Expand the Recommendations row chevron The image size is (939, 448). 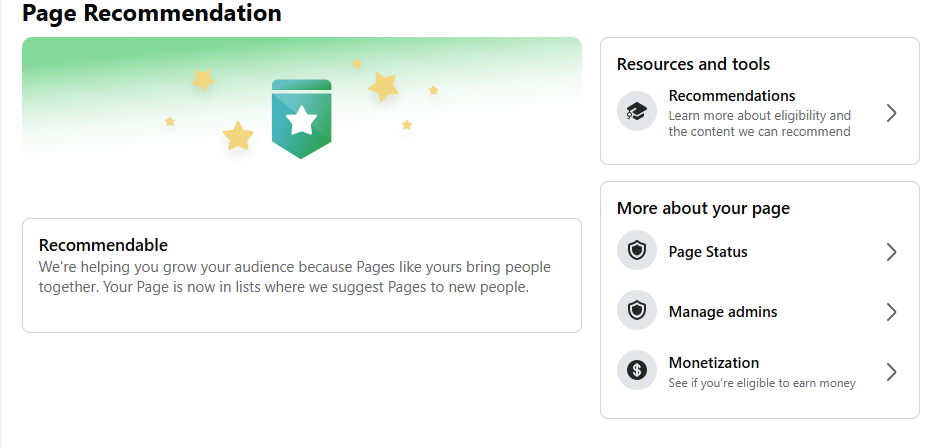point(891,113)
